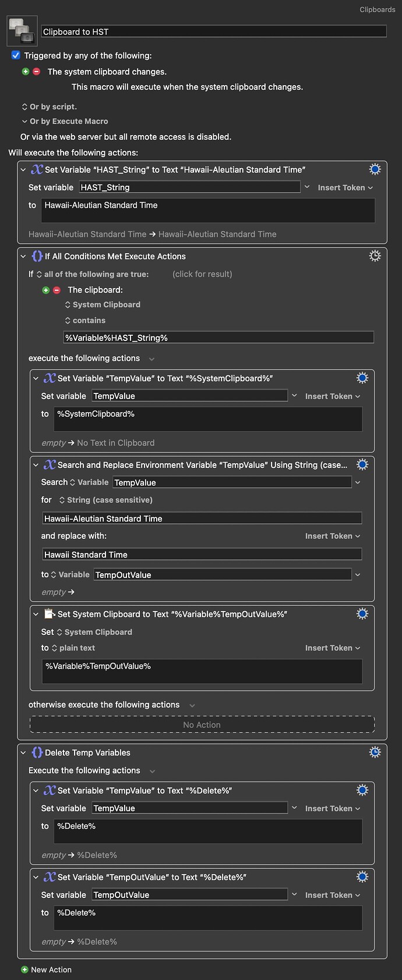
Task: Open Insert Token menu for HAST_String action
Action: [x=345, y=187]
